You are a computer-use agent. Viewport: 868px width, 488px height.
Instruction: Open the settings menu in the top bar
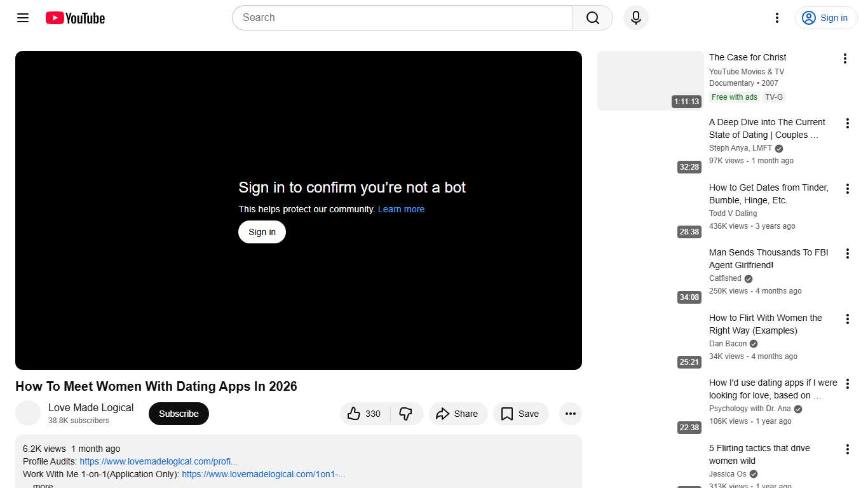click(x=776, y=18)
